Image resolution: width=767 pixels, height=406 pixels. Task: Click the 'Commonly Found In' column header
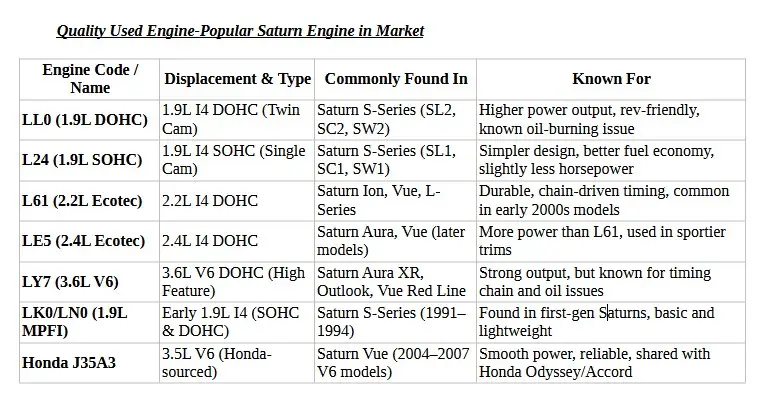coord(395,79)
